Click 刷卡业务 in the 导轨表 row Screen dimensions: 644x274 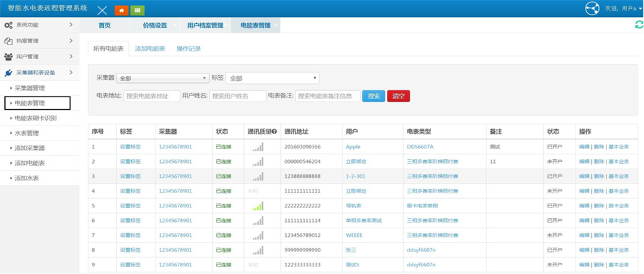tap(618, 206)
